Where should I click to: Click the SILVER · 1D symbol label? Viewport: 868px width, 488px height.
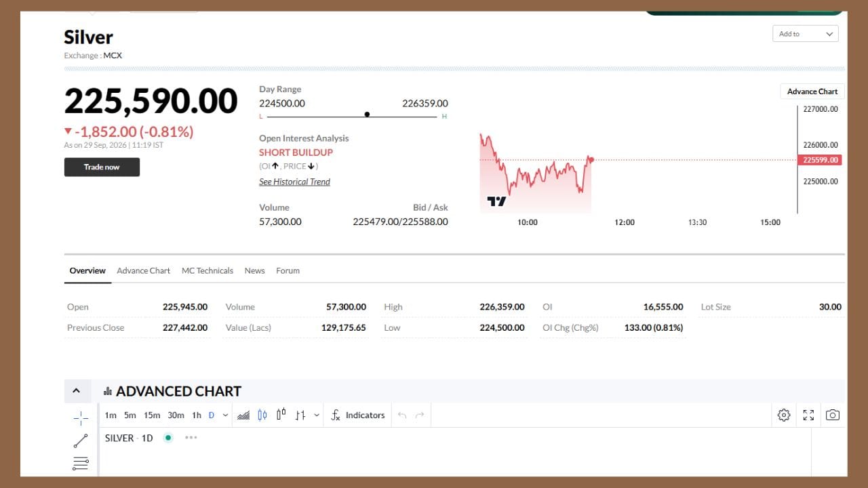pos(129,438)
